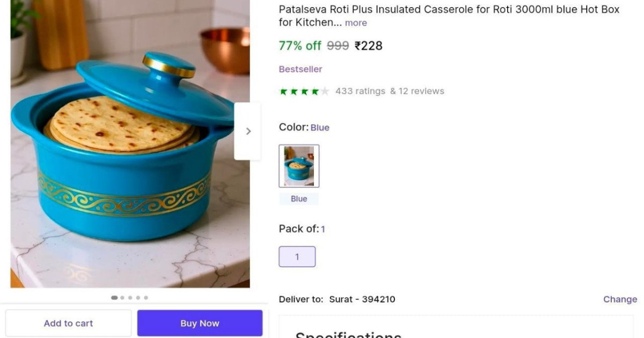Expand product title with more link
Image resolution: width=644 pixels, height=338 pixels.
click(356, 23)
